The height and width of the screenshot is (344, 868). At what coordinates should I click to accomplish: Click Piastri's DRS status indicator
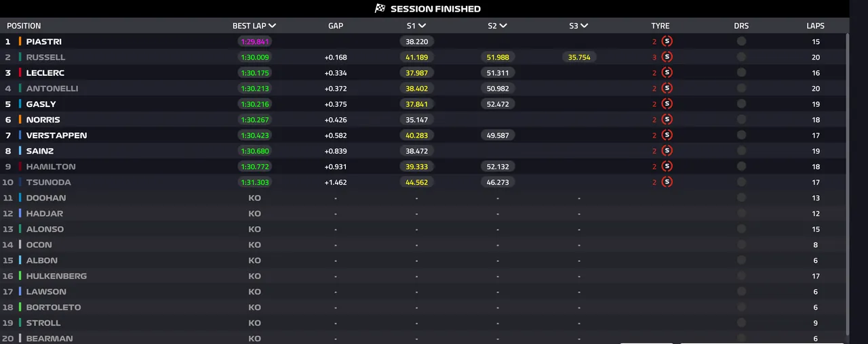(741, 41)
